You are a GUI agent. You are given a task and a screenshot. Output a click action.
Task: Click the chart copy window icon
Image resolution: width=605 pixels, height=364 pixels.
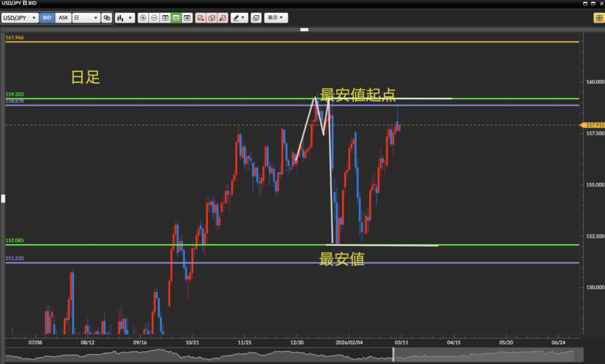(256, 18)
